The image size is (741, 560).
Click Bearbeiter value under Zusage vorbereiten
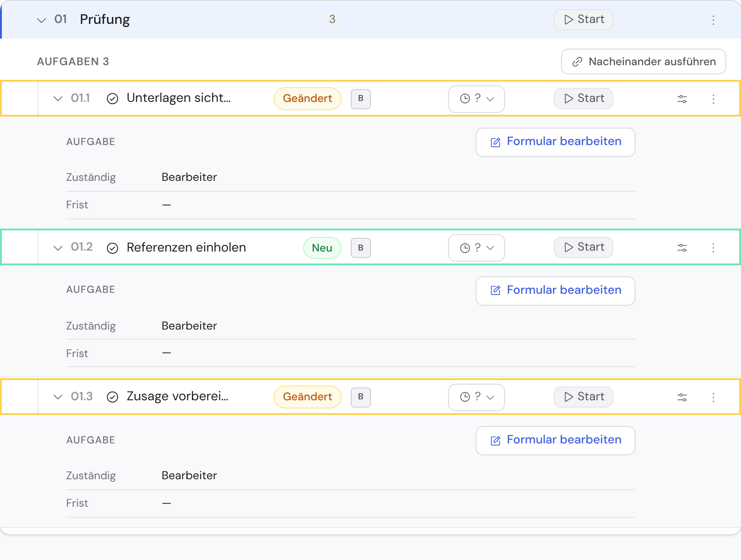189,476
